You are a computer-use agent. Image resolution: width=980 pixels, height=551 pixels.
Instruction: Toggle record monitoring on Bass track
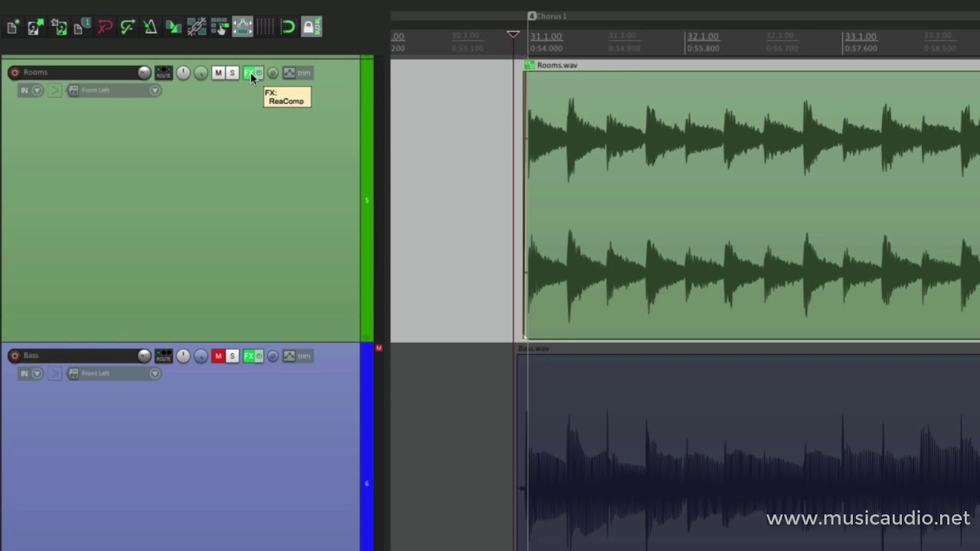point(54,373)
